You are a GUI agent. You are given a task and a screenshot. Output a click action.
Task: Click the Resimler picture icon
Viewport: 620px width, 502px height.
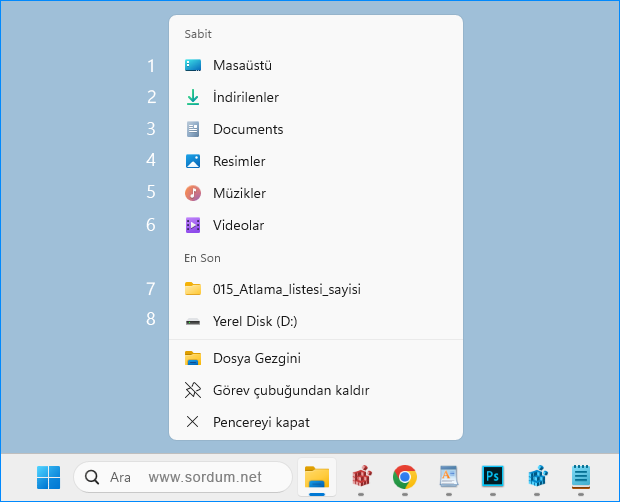193,161
